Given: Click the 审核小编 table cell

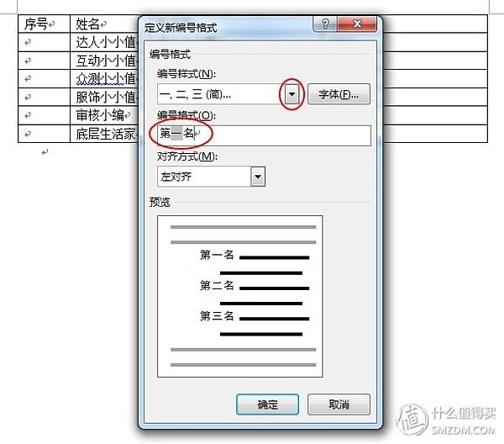Looking at the screenshot, I should coord(105,115).
